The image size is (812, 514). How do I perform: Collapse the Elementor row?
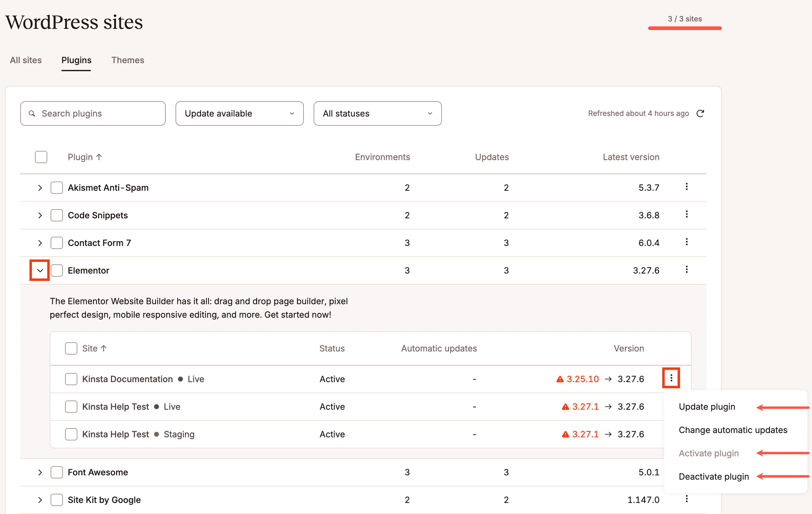click(x=40, y=270)
